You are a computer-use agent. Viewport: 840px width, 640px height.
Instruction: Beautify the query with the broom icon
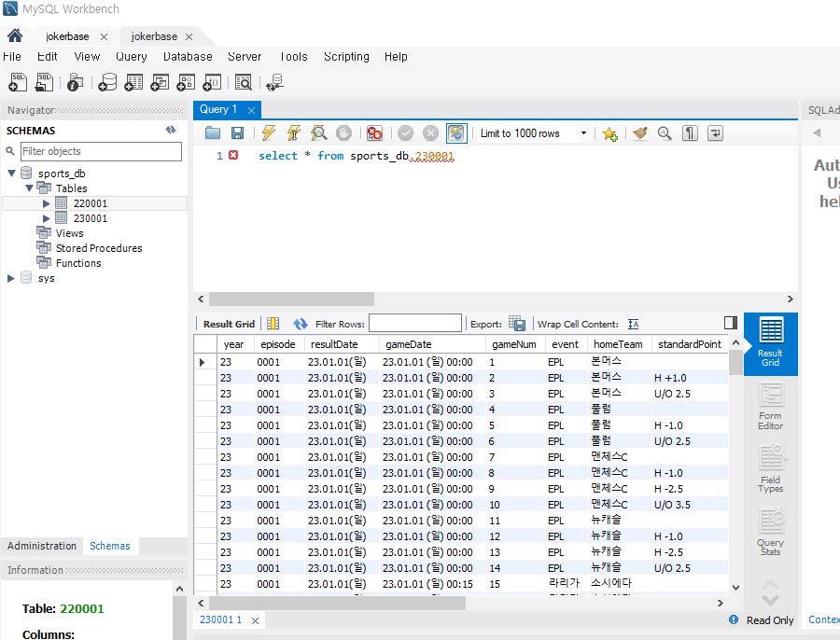pos(639,132)
